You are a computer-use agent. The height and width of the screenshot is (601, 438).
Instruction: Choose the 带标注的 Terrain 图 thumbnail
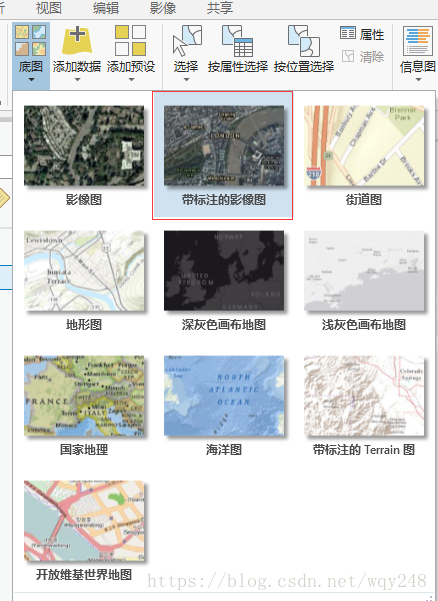click(x=364, y=396)
